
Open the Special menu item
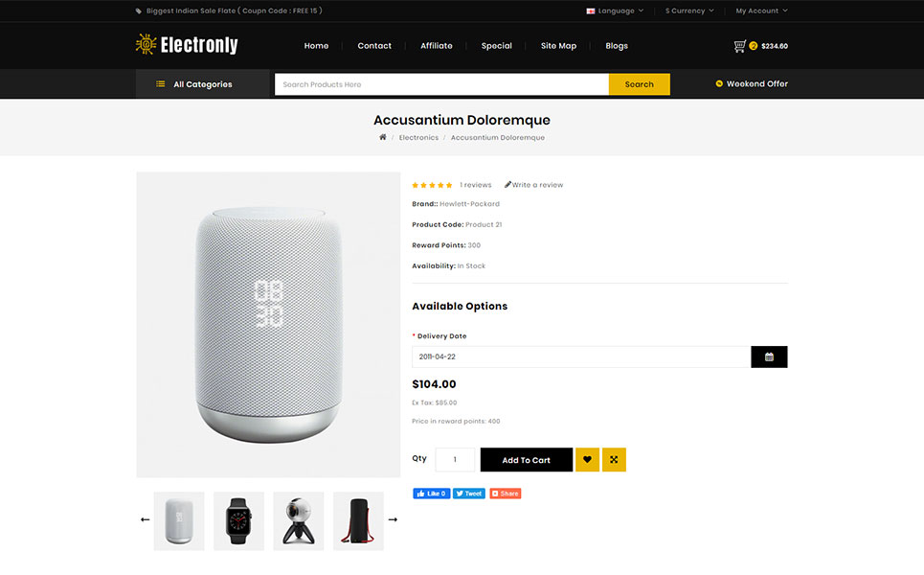[496, 46]
